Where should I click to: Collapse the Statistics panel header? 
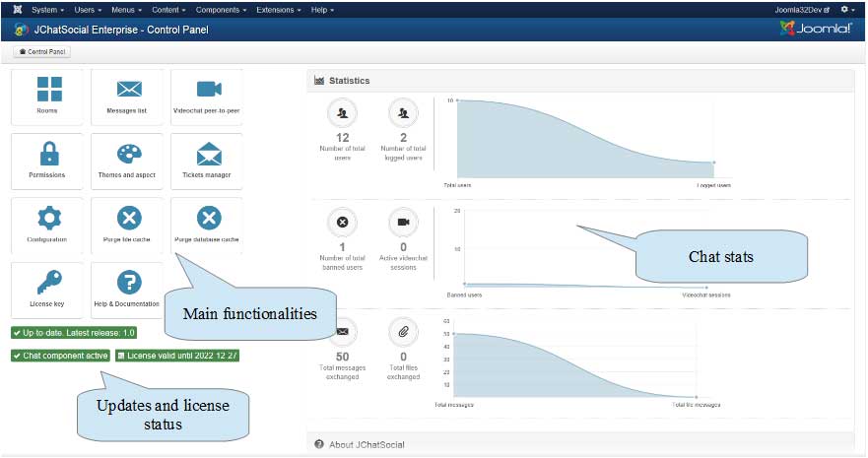click(580, 81)
